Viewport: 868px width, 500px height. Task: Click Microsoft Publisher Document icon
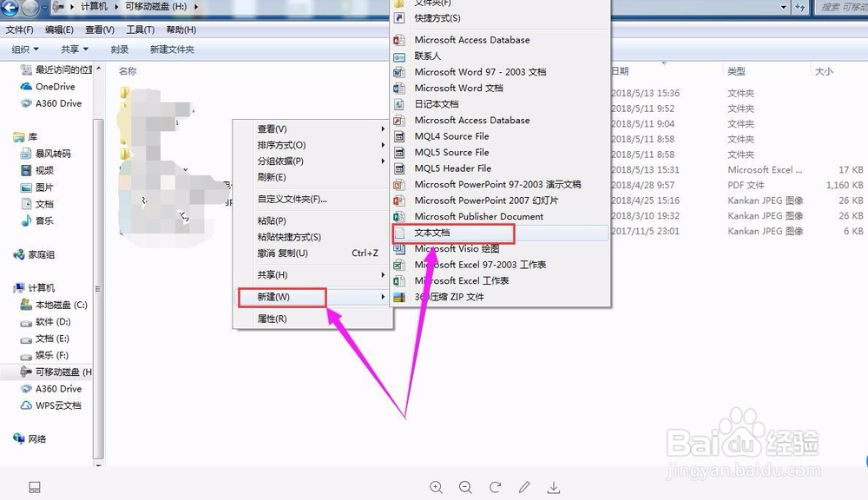click(399, 217)
